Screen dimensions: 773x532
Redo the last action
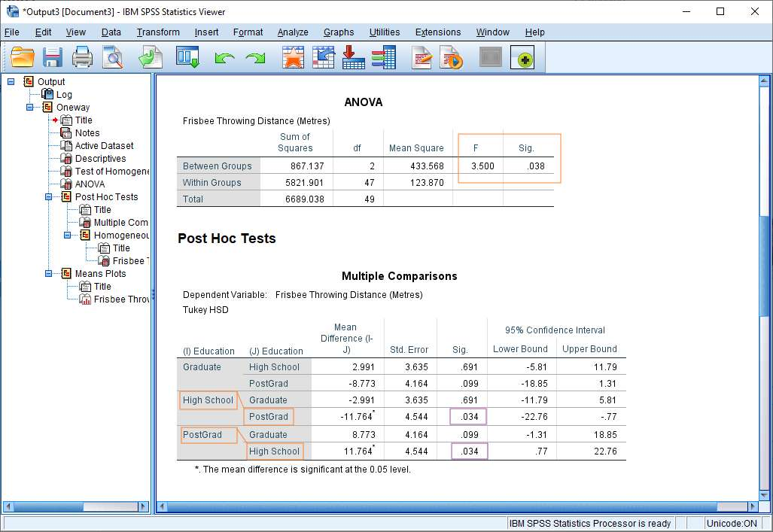click(x=254, y=56)
